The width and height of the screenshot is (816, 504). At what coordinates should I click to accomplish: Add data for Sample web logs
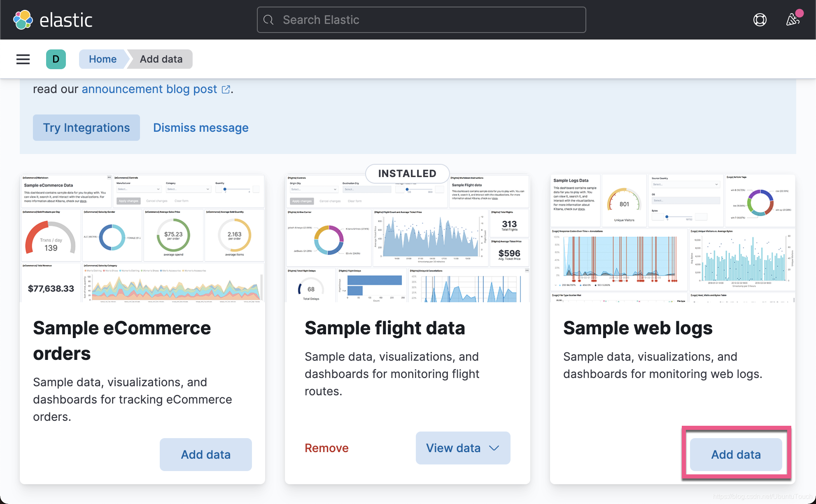[736, 455]
